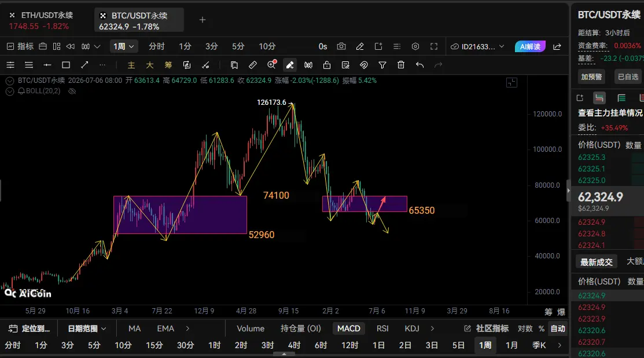Screen dimensions: 644x358
Task: Click the 定位到 locate button
Action: 29,328
